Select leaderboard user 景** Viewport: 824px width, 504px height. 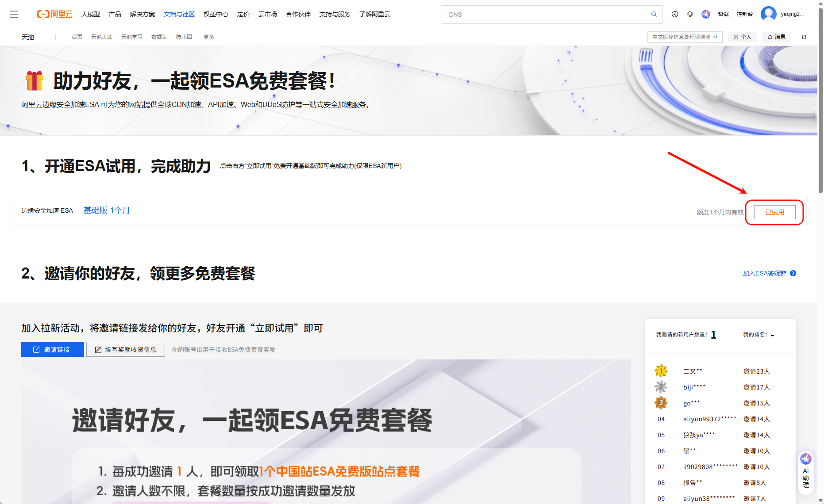pos(689,451)
